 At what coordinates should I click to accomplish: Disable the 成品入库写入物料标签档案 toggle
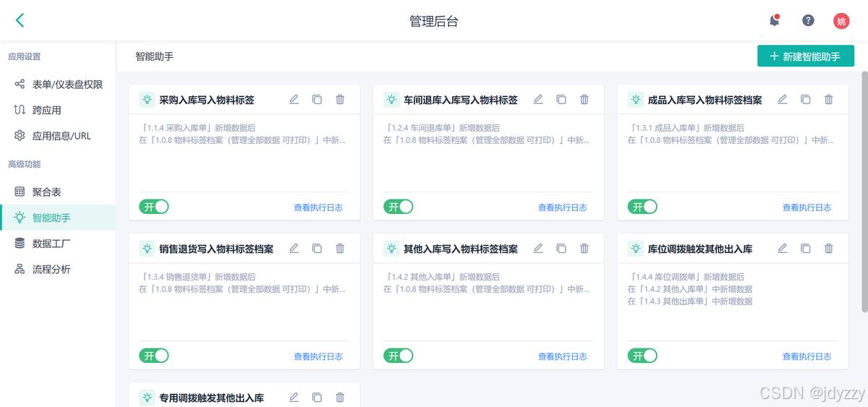(x=642, y=207)
